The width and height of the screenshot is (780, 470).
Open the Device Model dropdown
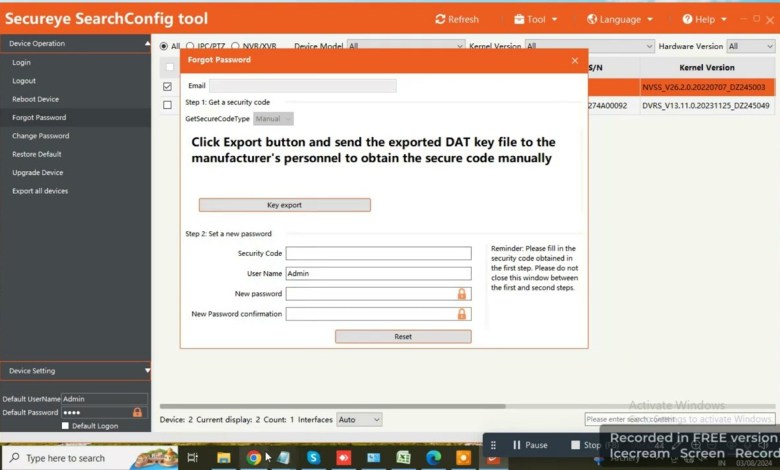tap(406, 46)
